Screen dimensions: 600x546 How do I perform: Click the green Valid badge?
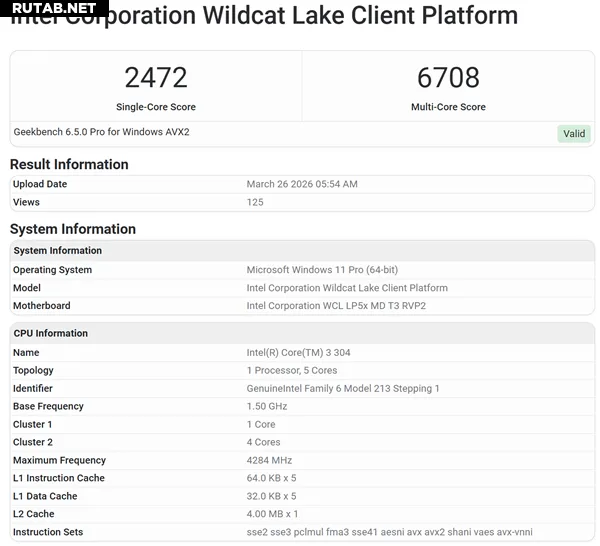point(574,134)
